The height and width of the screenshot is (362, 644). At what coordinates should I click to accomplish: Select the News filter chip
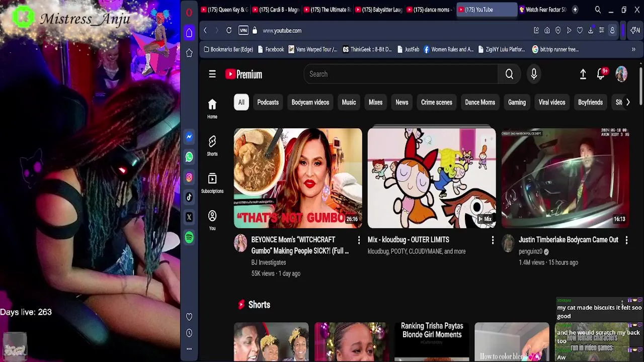point(401,103)
